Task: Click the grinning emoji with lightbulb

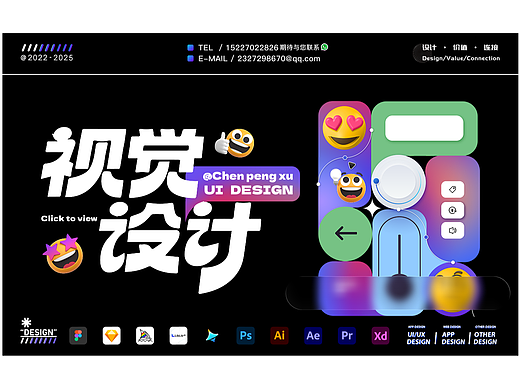Action: pos(349,186)
